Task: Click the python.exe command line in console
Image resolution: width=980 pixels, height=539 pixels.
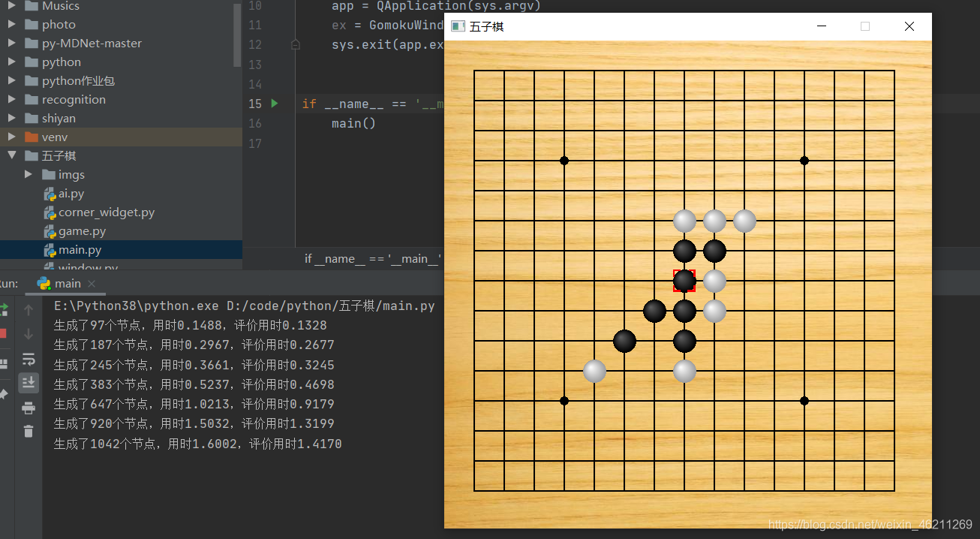Action: click(245, 306)
